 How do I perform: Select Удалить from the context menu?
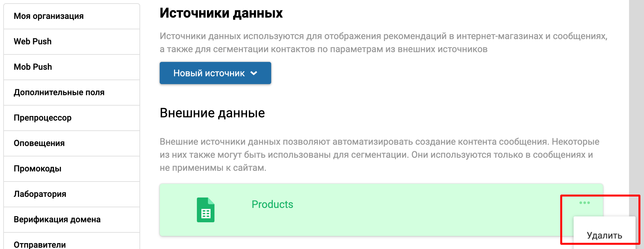pos(604,235)
